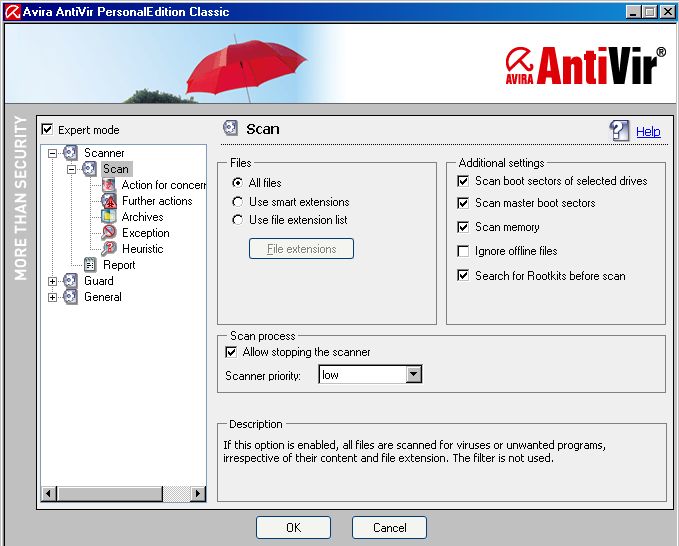The width and height of the screenshot is (679, 546).
Task: Enable Ignore offline files checkbox
Action: [463, 251]
